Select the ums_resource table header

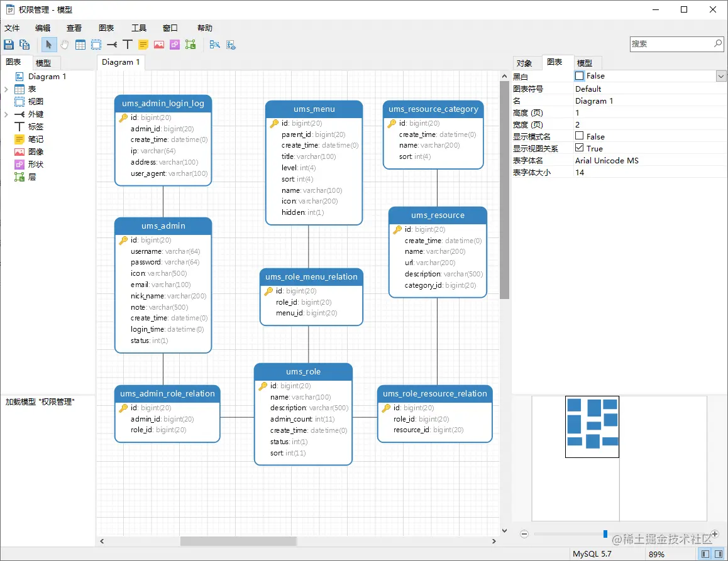pos(438,215)
